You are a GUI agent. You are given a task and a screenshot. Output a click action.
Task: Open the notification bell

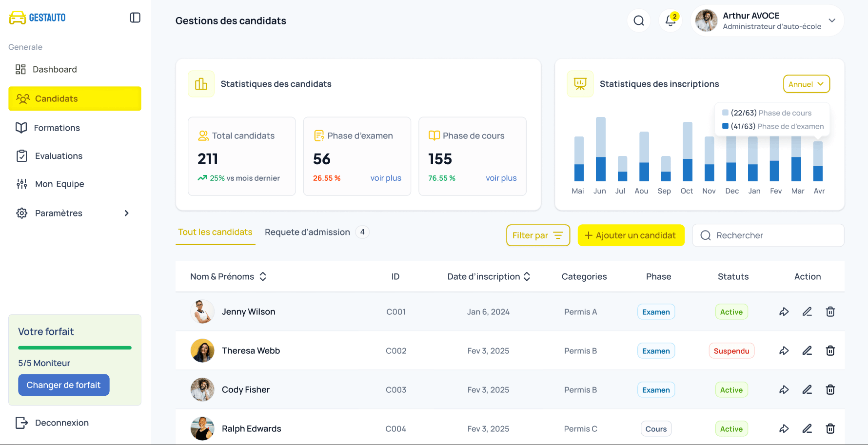(670, 20)
